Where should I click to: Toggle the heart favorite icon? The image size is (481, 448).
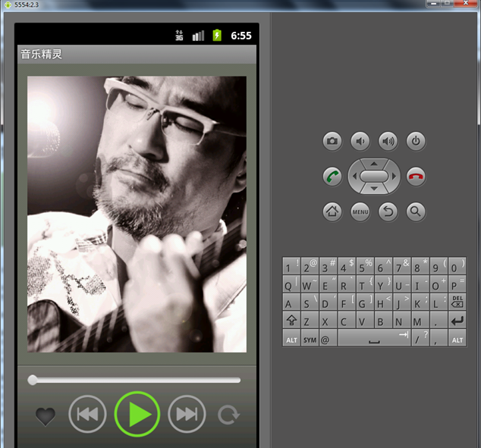click(x=46, y=416)
